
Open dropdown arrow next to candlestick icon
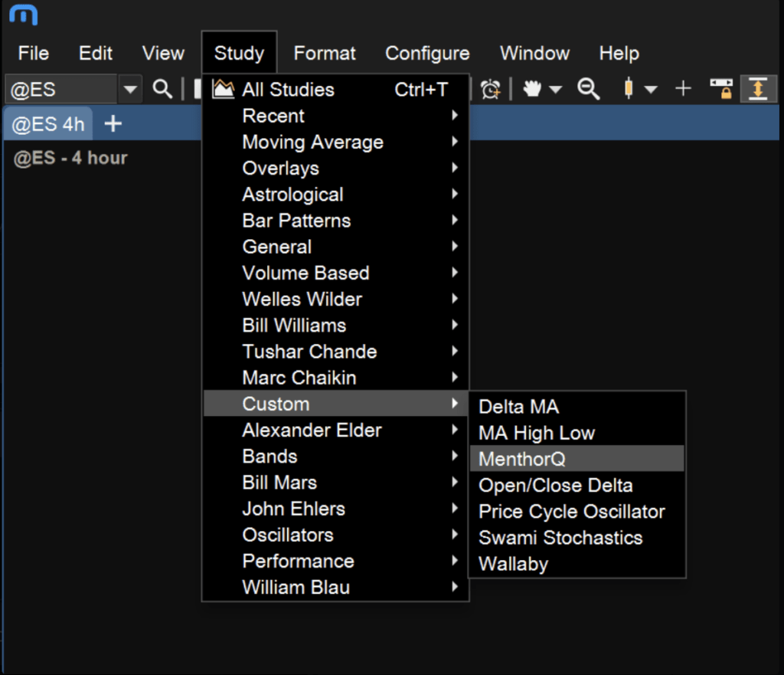click(651, 90)
